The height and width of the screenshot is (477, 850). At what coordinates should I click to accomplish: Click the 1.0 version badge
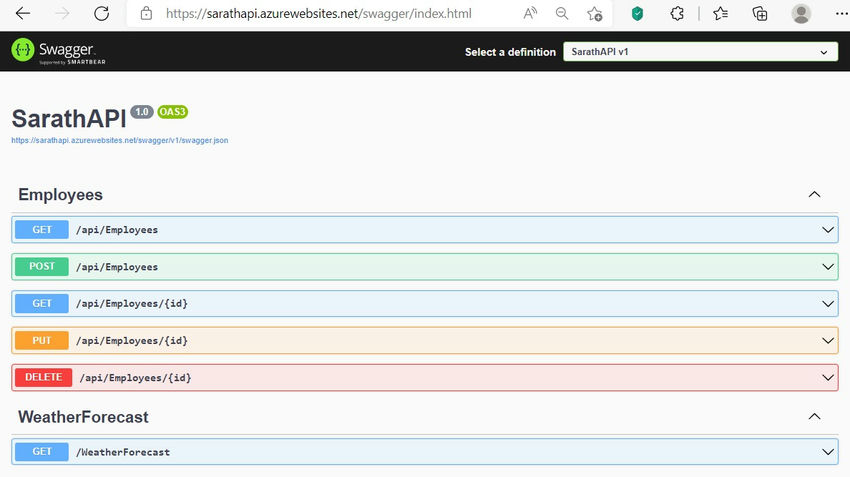[x=141, y=112]
